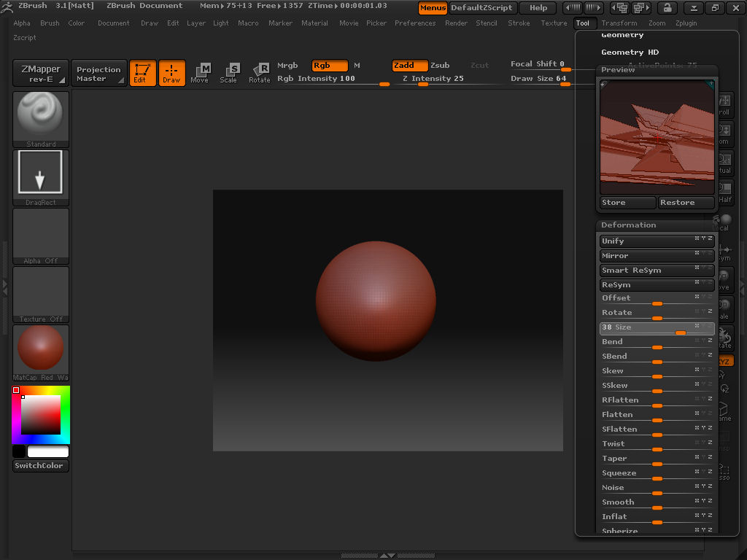Image resolution: width=747 pixels, height=560 pixels.
Task: Open the Zplugin menu
Action: 686,23
